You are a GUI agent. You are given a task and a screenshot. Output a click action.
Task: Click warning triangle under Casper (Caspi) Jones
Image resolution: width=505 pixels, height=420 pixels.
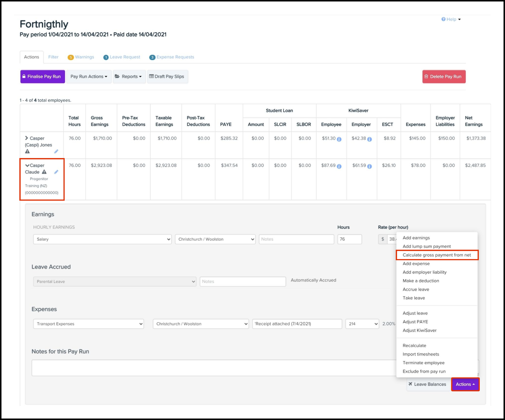pyautogui.click(x=27, y=151)
